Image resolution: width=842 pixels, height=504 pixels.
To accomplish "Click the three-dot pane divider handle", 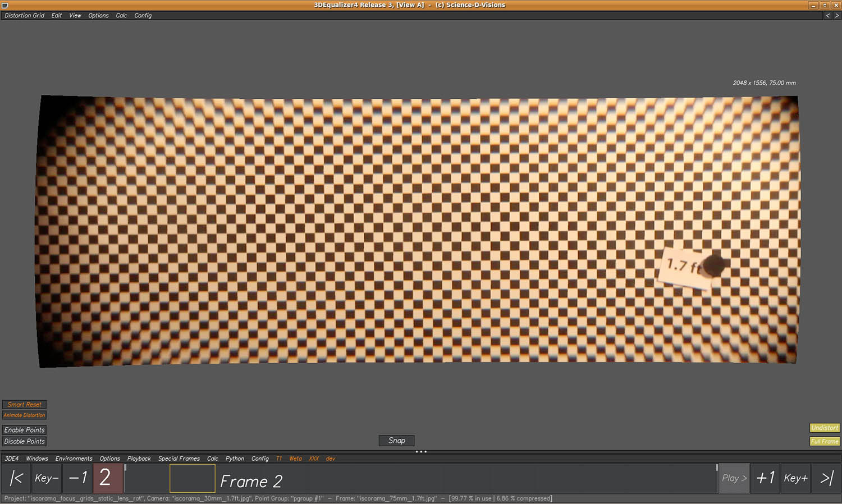I will pos(421,451).
